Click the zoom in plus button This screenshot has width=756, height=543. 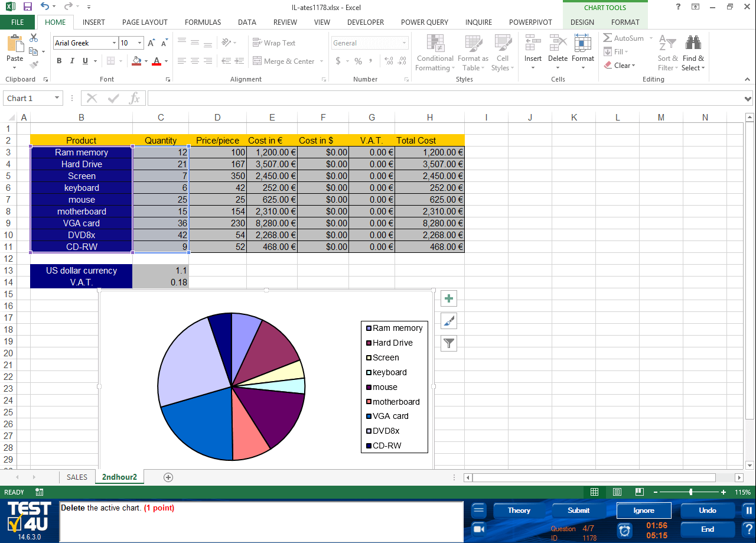coord(724,492)
